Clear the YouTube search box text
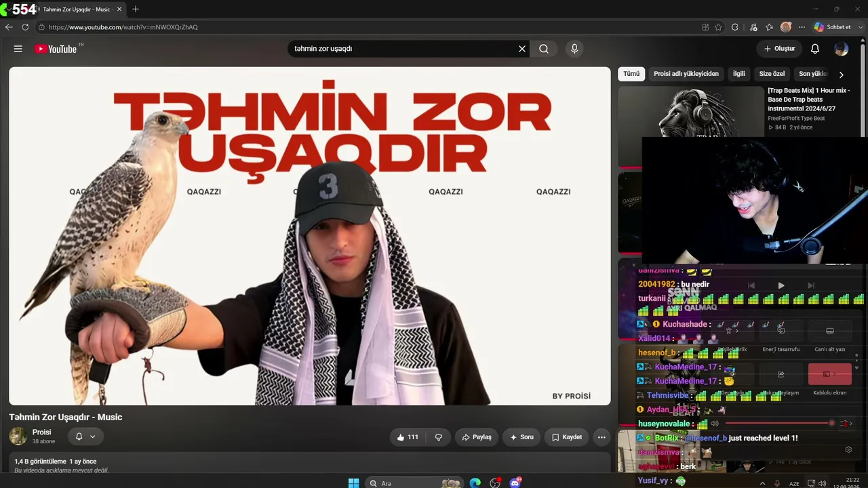 coord(522,49)
